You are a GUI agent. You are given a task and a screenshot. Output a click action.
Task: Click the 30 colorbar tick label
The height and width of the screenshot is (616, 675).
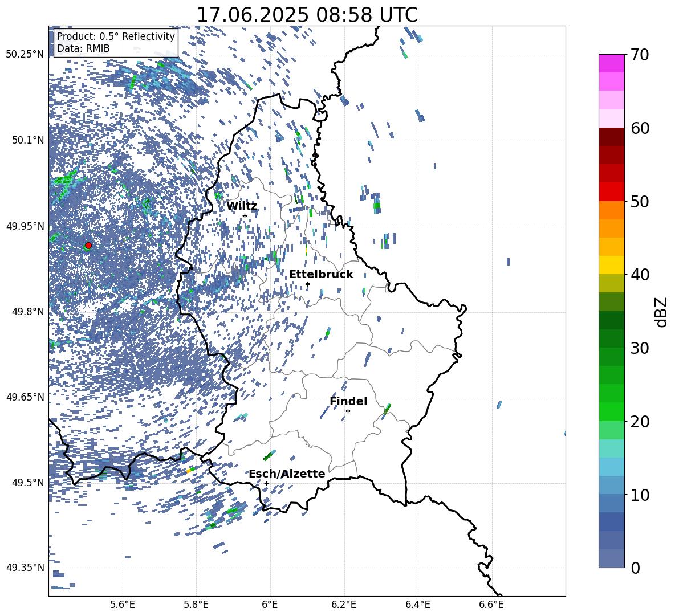640,348
